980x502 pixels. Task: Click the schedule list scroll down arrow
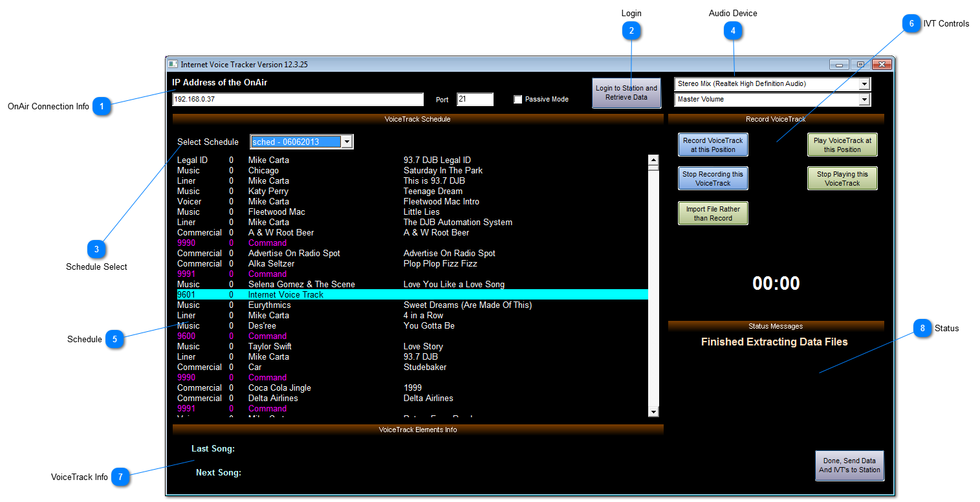[653, 411]
